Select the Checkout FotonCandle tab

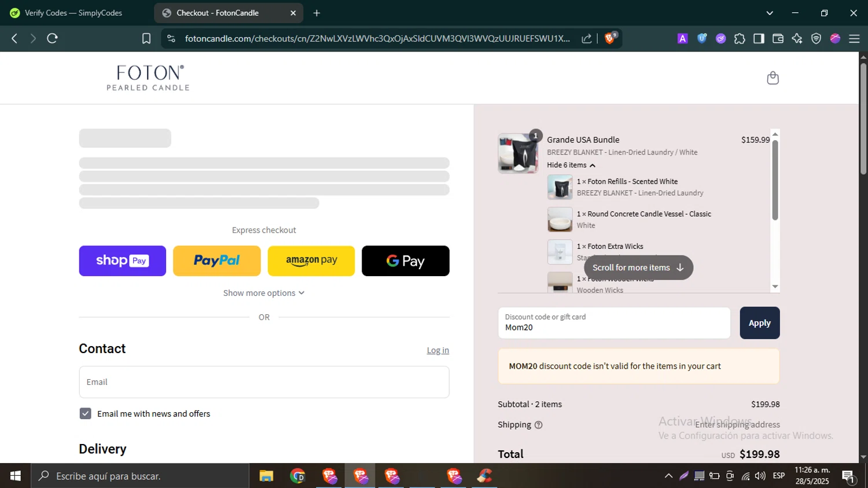coord(218,13)
